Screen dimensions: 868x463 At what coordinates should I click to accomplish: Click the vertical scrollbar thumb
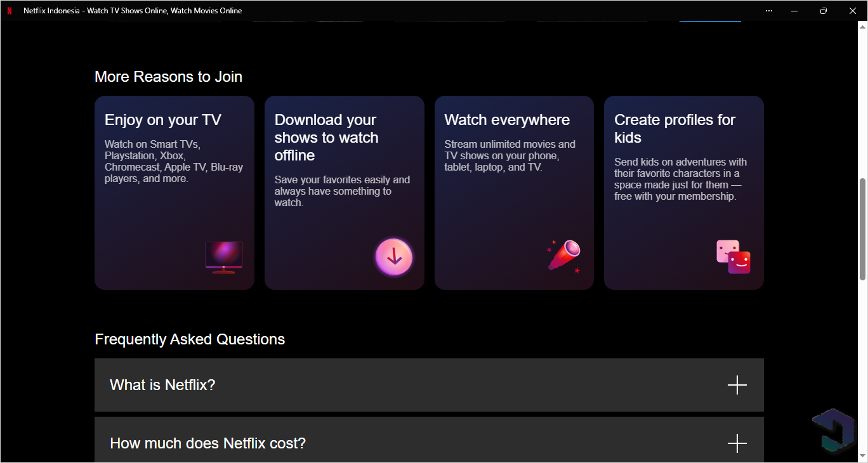point(862,228)
